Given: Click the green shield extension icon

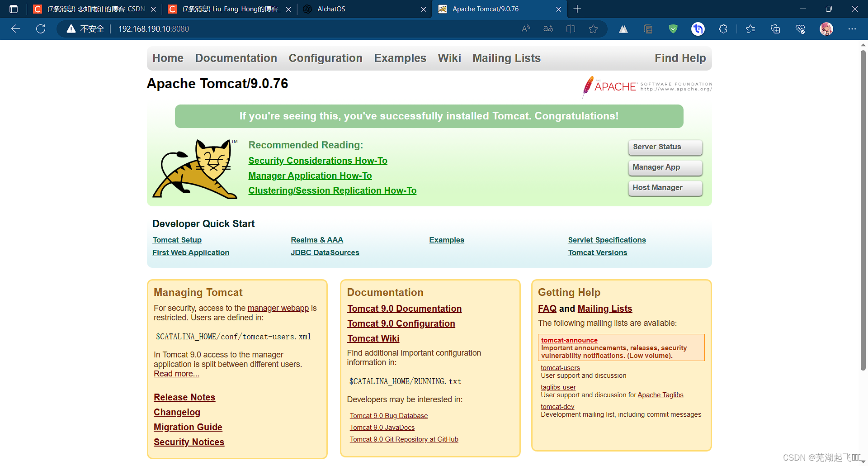Looking at the screenshot, I should pos(673,29).
